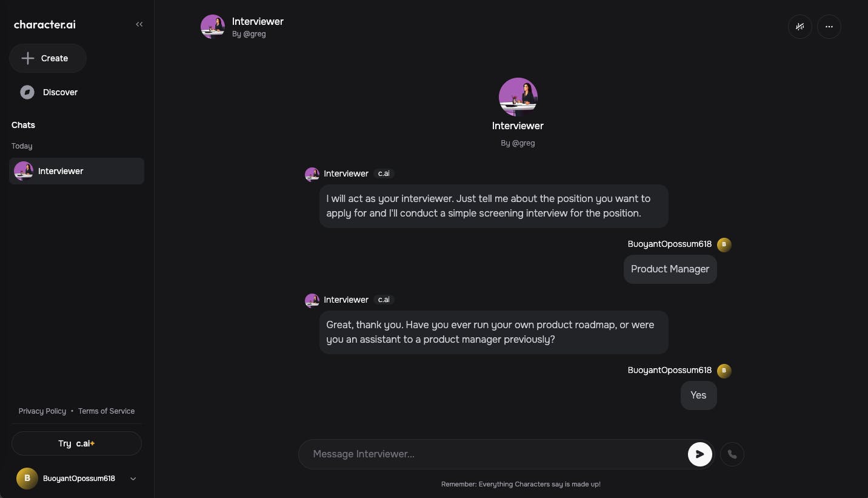
Task: Open the Privacy Policy link
Action: 42,411
